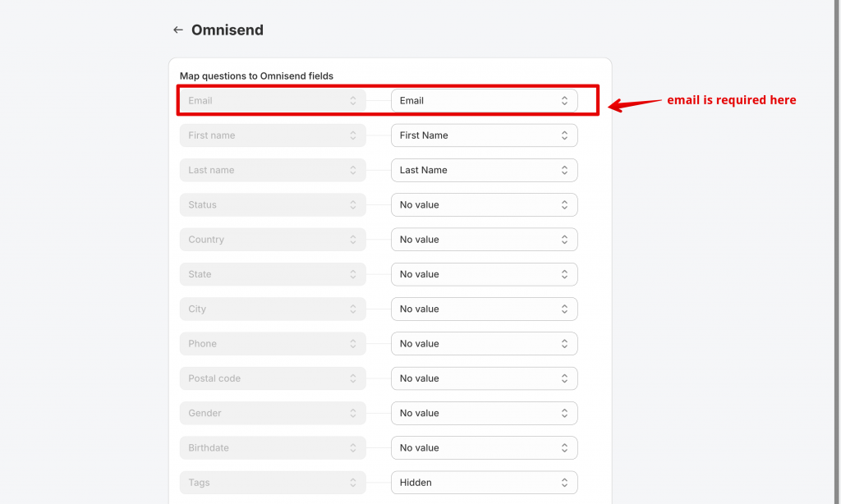Click the chevron icon in Status question field
This screenshot has height=504, width=841.
point(353,205)
